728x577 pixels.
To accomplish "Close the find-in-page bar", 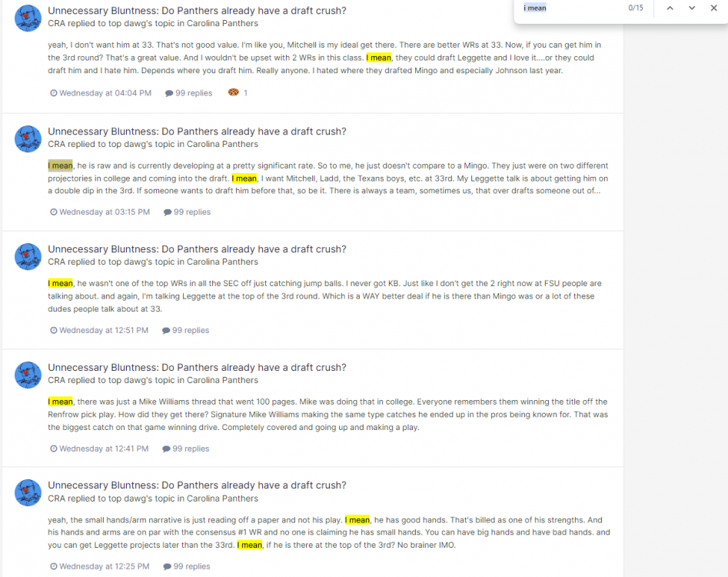I will [713, 8].
